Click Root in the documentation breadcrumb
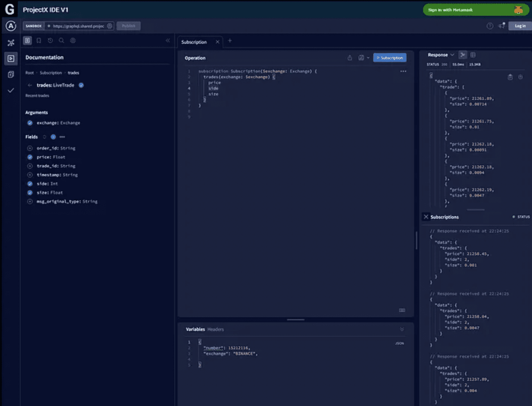Screen dimensions: 532x406 coord(29,73)
